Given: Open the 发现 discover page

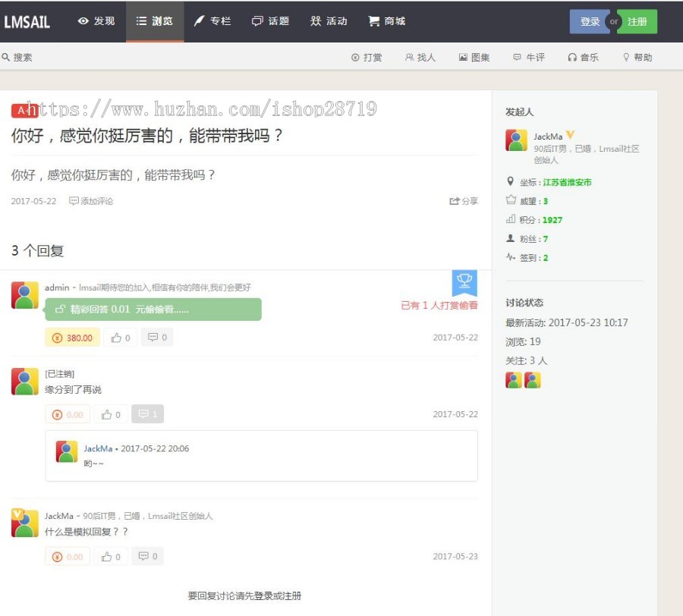Looking at the screenshot, I should (x=96, y=21).
